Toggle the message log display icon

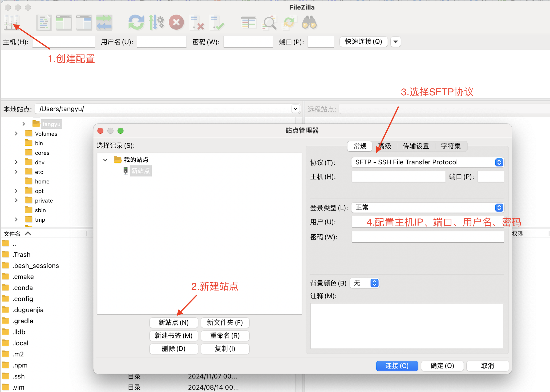pos(44,22)
